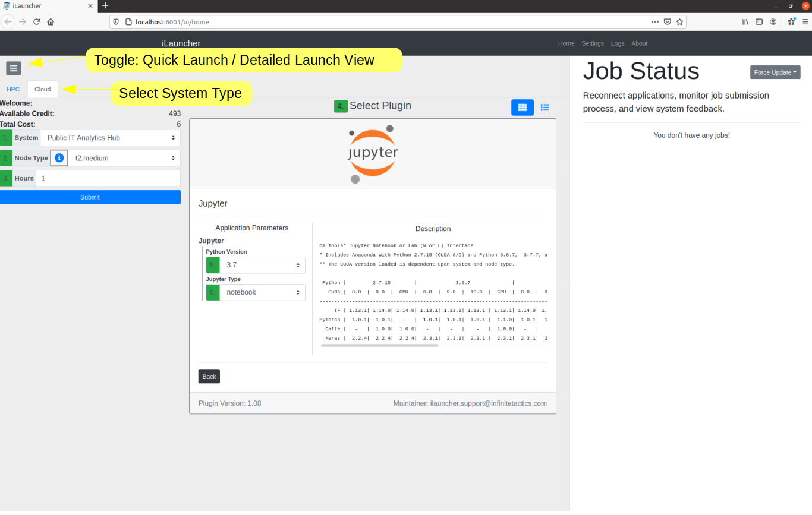Click the browser forward arrow

pyautogui.click(x=23, y=21)
